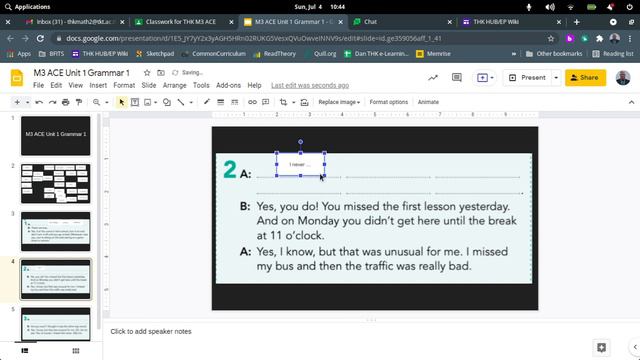Click the border color pencil icon

[207, 102]
